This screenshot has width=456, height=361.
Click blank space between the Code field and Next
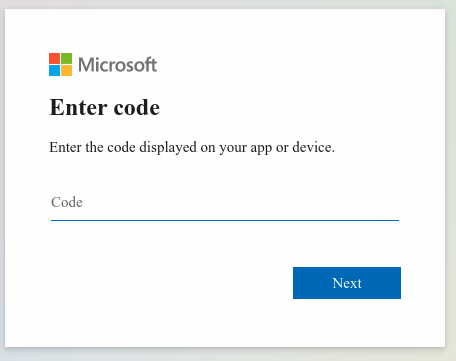[225, 244]
